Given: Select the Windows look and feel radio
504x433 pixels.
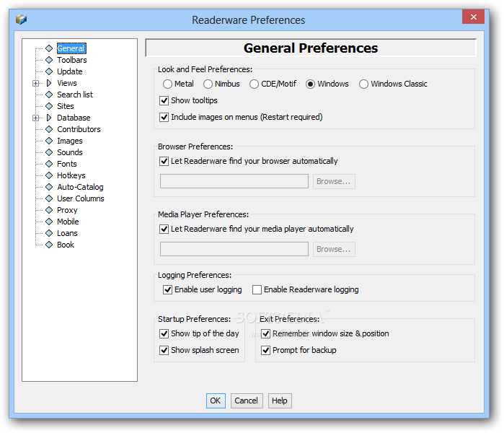Looking at the screenshot, I should coord(310,84).
